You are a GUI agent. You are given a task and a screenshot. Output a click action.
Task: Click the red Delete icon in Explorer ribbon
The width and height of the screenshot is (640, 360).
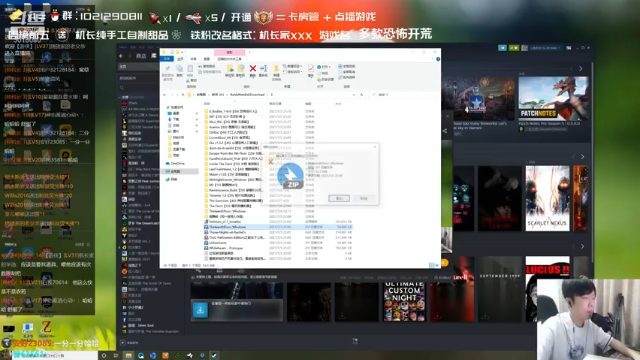[253, 69]
